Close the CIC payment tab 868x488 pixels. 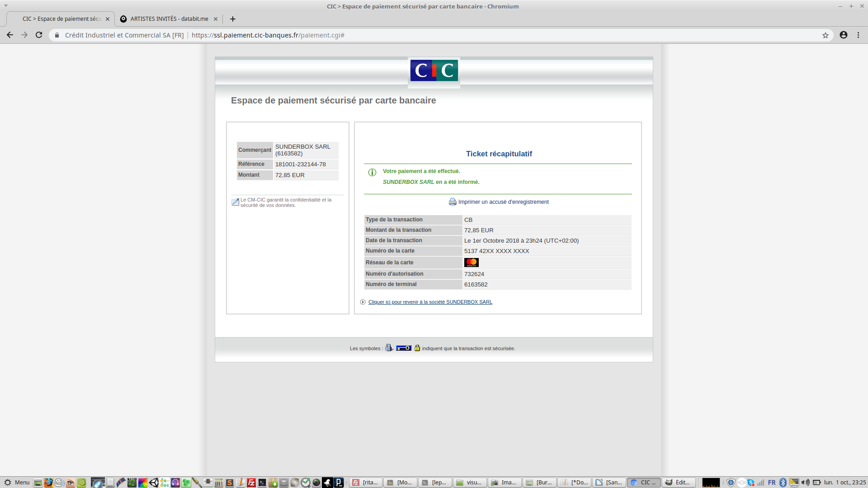(x=108, y=19)
